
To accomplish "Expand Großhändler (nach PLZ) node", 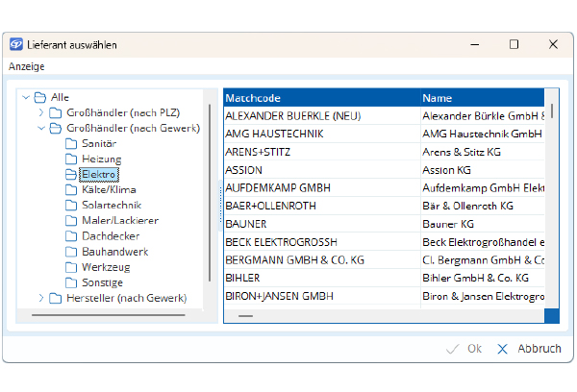I will click(x=41, y=112).
